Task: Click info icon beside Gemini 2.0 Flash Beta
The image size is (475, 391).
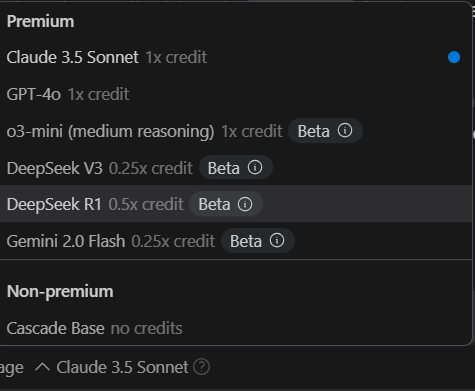Action: point(277,240)
